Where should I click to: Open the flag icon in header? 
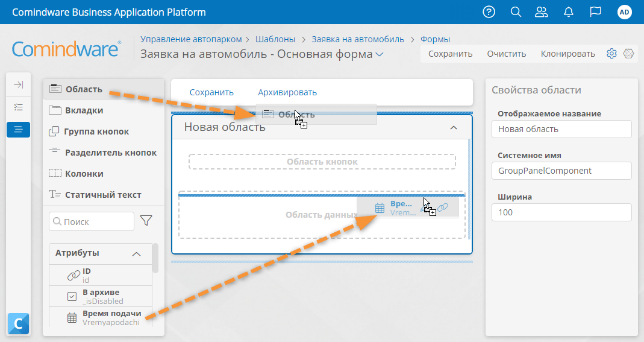pyautogui.click(x=596, y=12)
